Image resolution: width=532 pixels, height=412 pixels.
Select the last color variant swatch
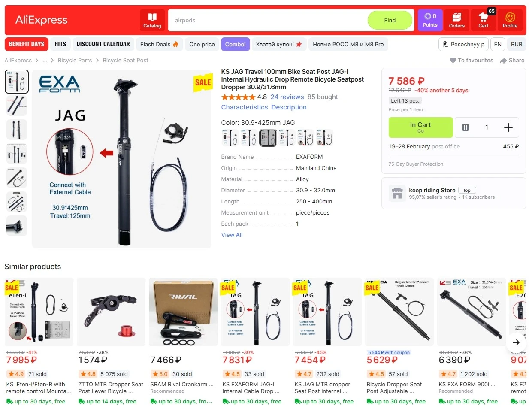coord(325,138)
